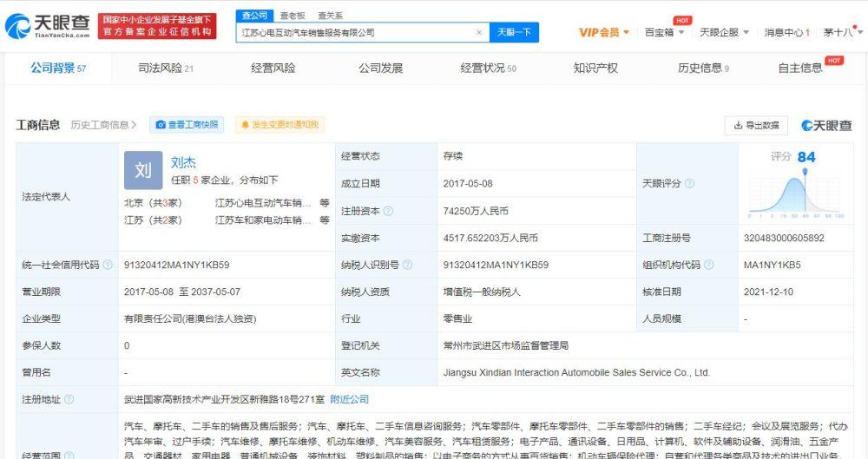
Task: Select the 知识产权 tab
Action: (595, 68)
